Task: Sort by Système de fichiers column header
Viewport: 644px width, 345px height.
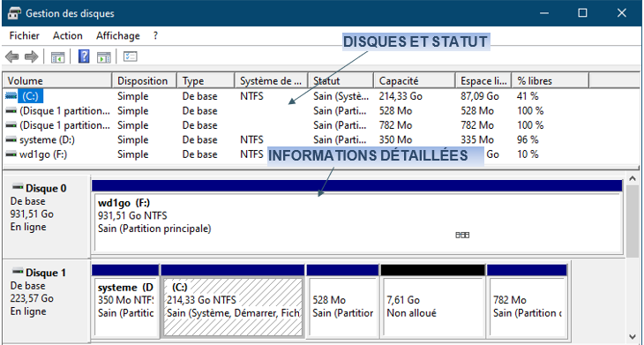Action: coord(272,81)
